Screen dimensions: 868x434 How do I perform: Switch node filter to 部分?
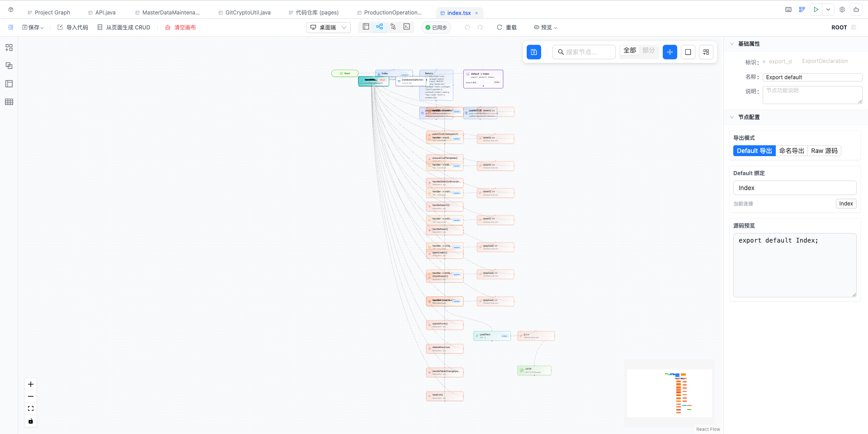tap(649, 51)
